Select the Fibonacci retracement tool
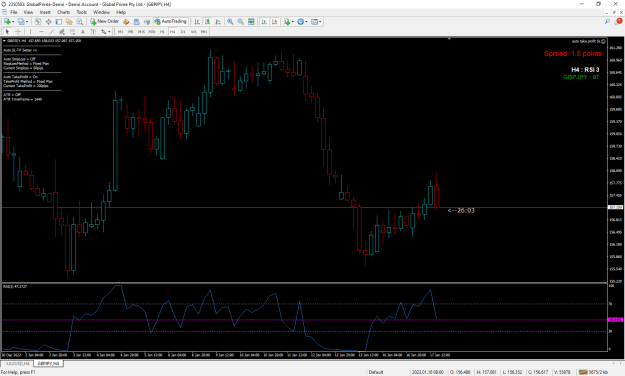Image resolution: width=625 pixels, height=376 pixels. tap(72, 31)
